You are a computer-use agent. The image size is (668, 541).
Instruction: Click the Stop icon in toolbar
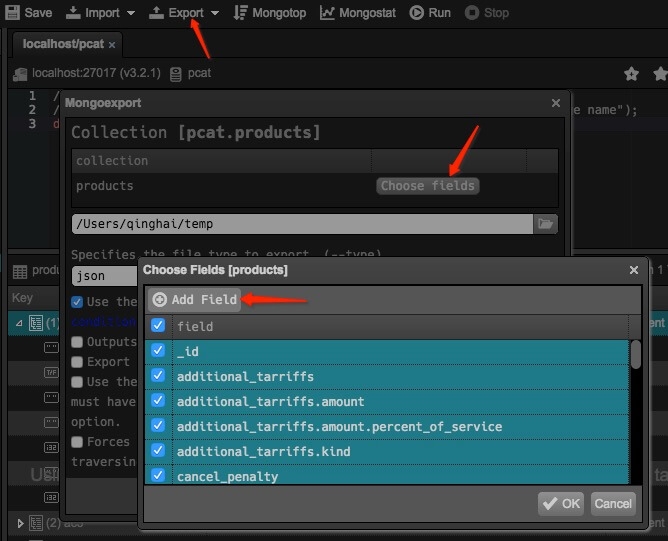472,13
